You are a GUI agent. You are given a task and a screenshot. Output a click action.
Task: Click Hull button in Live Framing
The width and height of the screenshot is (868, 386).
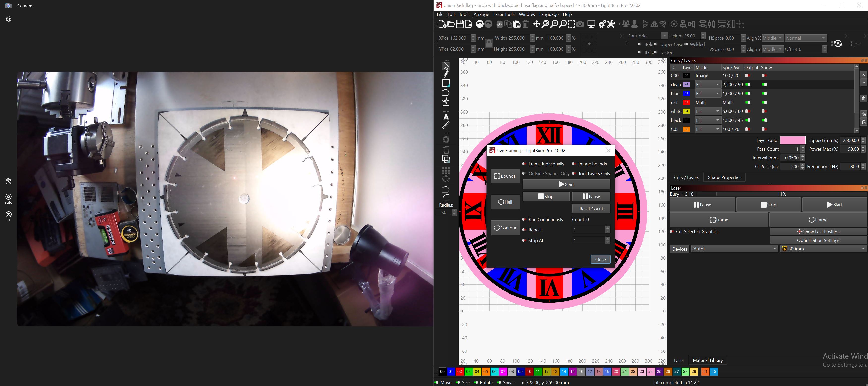click(x=505, y=202)
